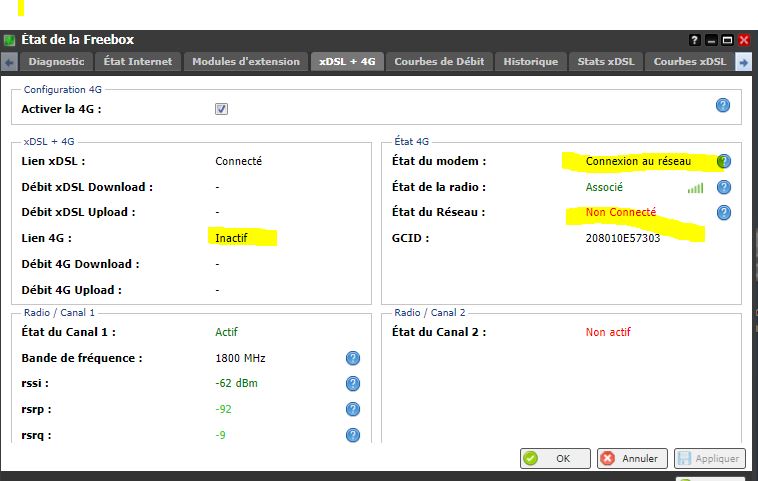This screenshot has width=758, height=481.
Task: Open help for État du modem
Action: coord(724,161)
